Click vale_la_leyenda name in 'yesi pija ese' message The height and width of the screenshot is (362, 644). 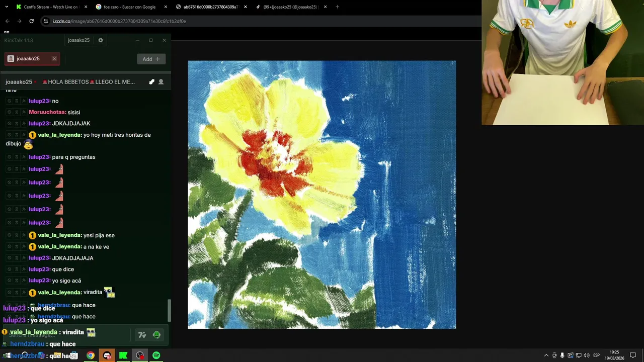[x=60, y=235]
